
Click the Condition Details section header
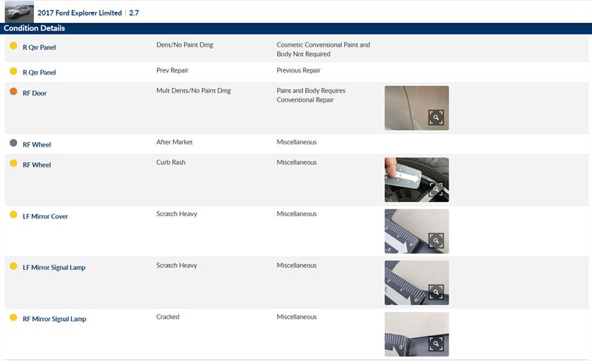click(x=34, y=28)
